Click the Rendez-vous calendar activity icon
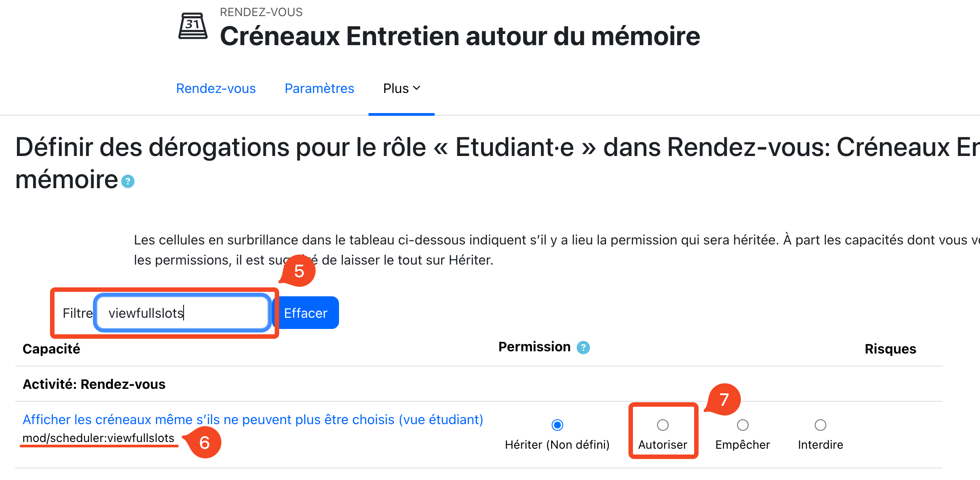Screen dimensions: 980x480 coord(193,26)
